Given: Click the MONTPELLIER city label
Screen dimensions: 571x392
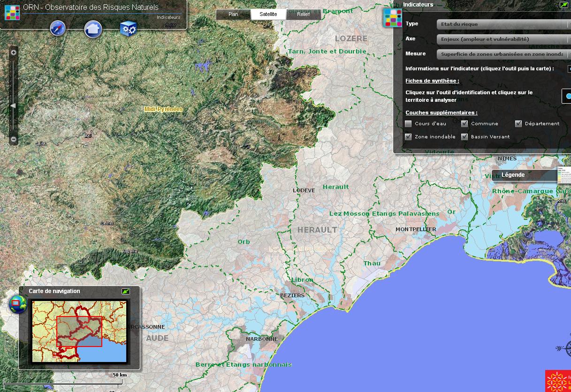Looking at the screenshot, I should [x=416, y=229].
